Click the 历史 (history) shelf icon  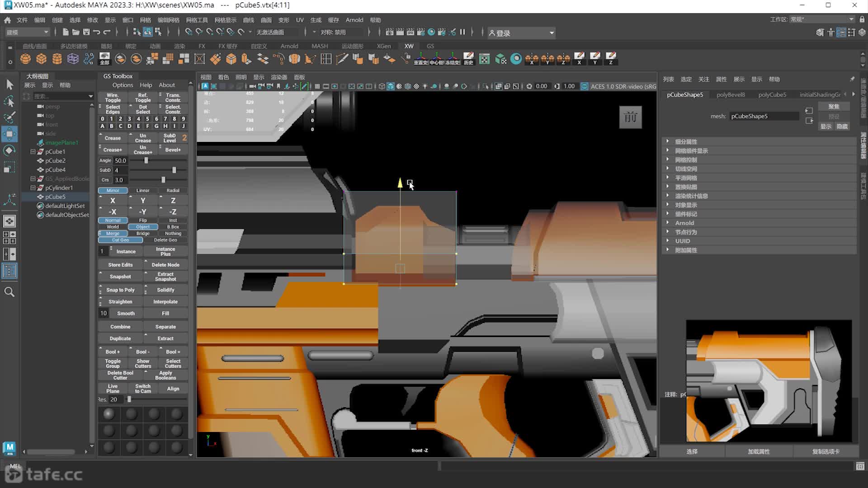pyautogui.click(x=468, y=59)
